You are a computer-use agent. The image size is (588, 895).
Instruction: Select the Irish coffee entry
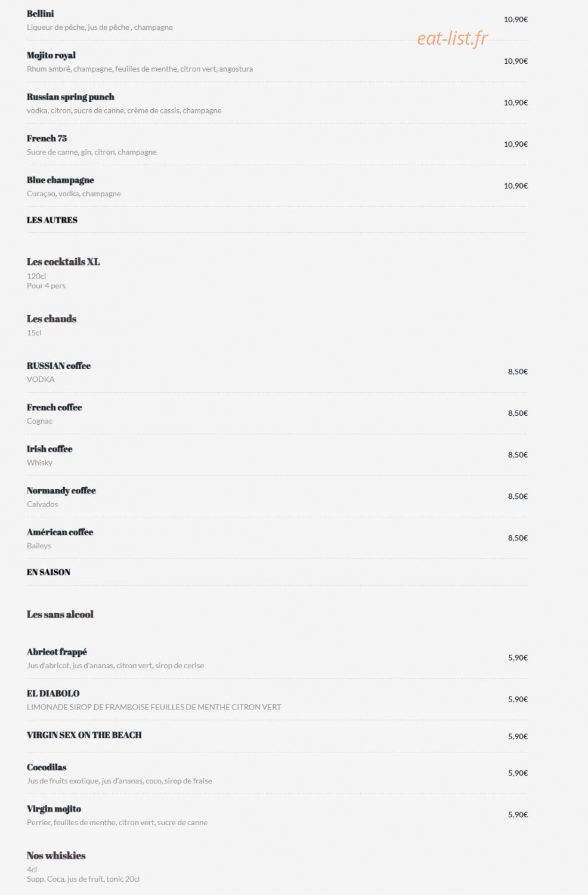pyautogui.click(x=49, y=449)
